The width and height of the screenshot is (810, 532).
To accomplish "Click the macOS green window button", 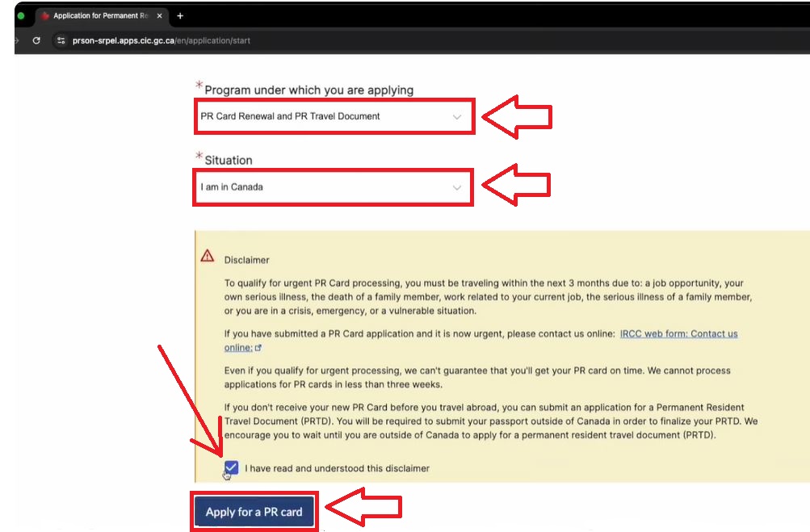I will pyautogui.click(x=21, y=16).
